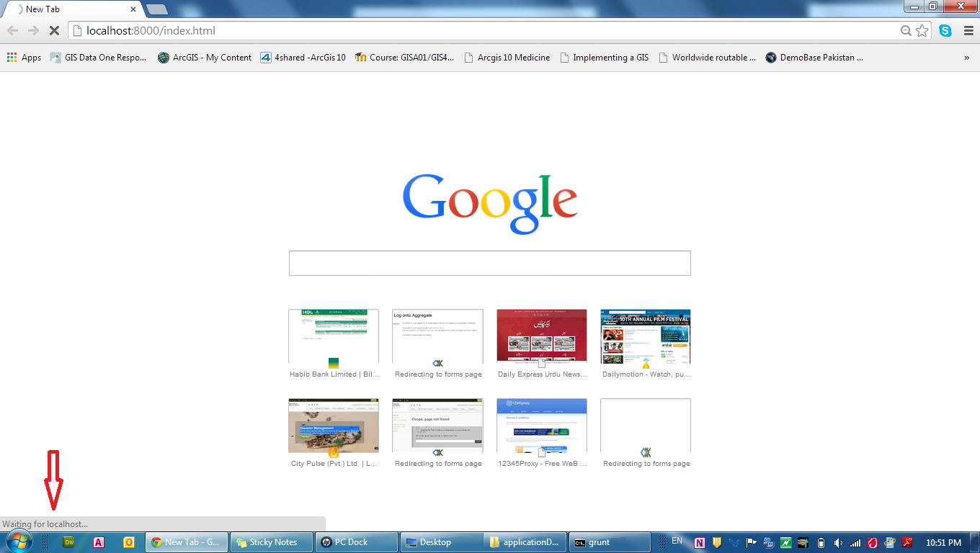Open the Skype extension icon
Image resolution: width=980 pixels, height=553 pixels.
pyautogui.click(x=945, y=31)
